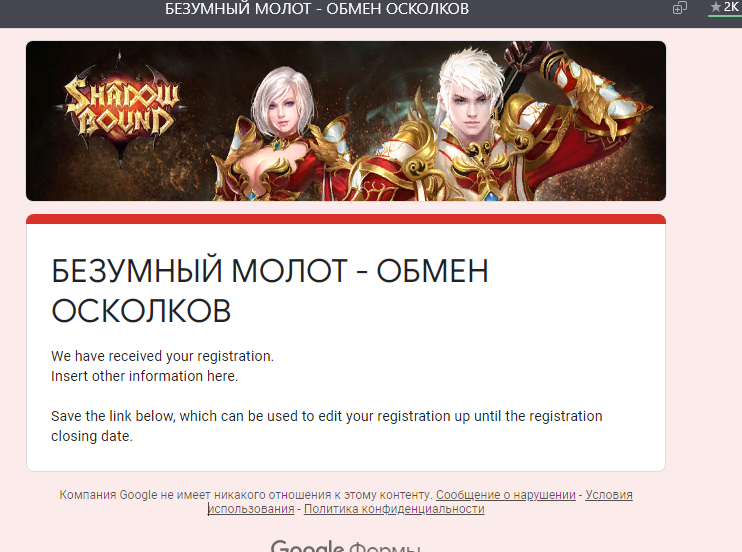Open the Сообщение о нарушении link

click(x=505, y=495)
